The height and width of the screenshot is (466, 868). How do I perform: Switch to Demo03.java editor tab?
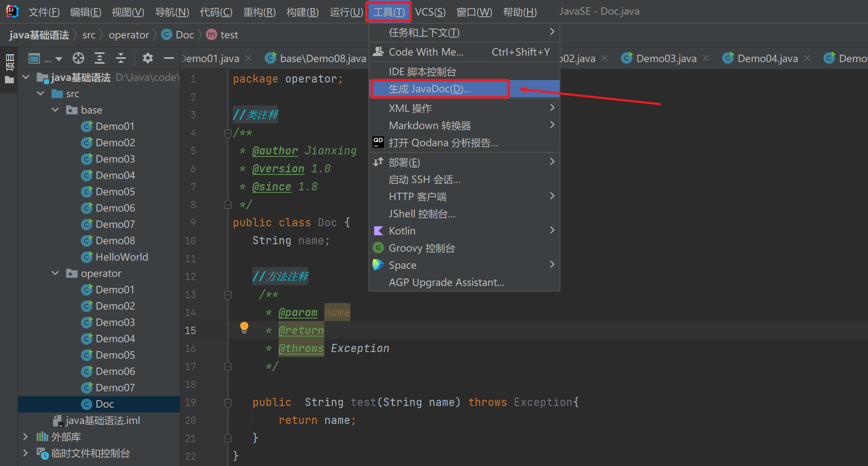coord(666,58)
